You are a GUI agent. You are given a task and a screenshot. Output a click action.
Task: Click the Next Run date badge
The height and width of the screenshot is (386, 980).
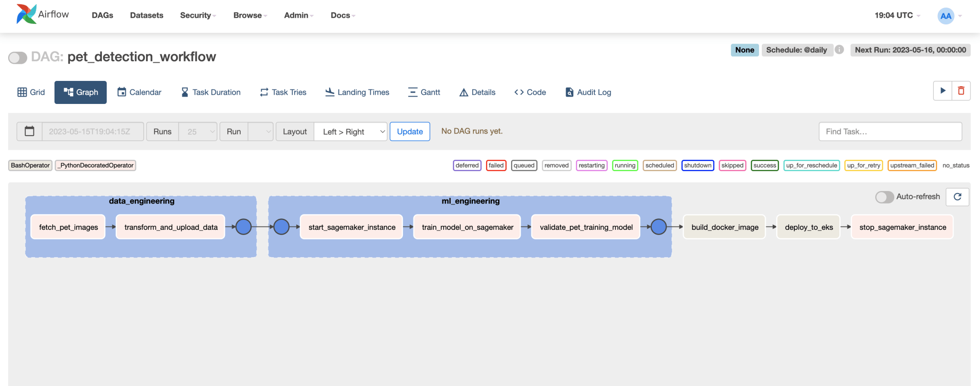pos(910,50)
